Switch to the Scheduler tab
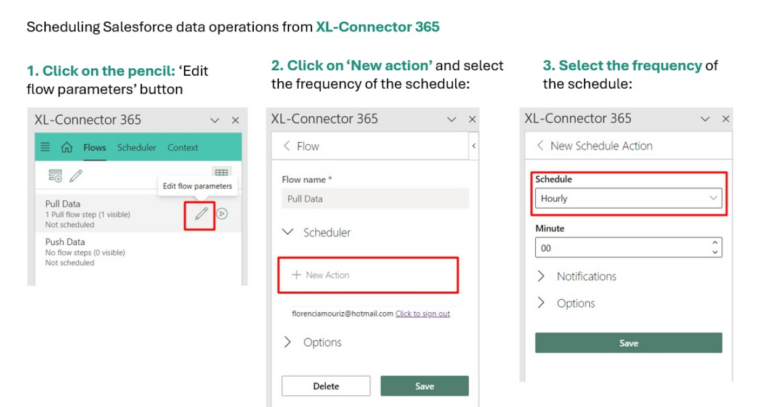This screenshot has height=407, width=768. coord(136,148)
